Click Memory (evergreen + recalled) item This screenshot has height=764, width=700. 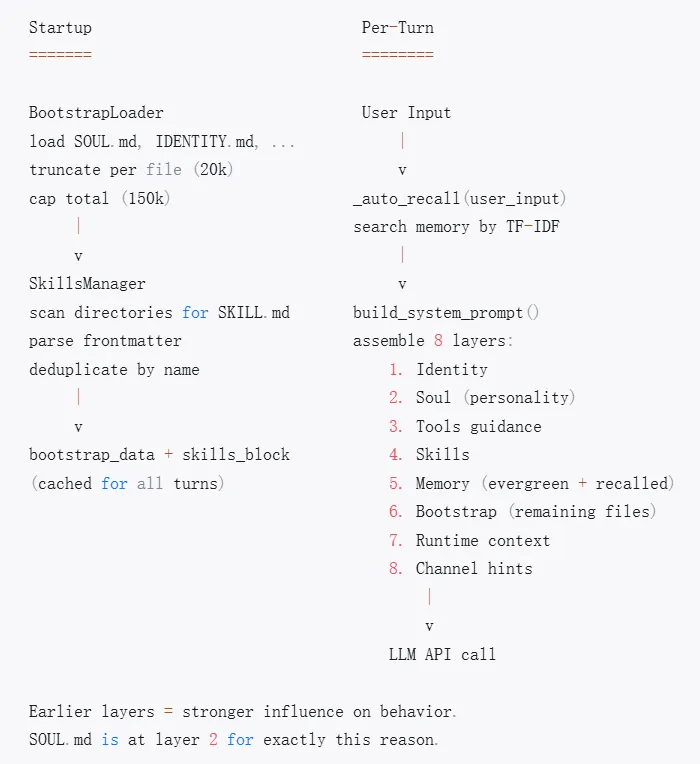(531, 483)
